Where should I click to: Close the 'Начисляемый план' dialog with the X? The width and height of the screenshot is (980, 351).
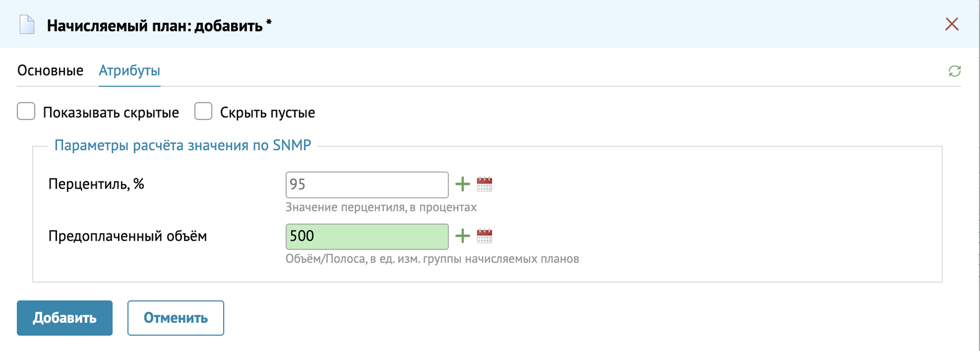951,24
